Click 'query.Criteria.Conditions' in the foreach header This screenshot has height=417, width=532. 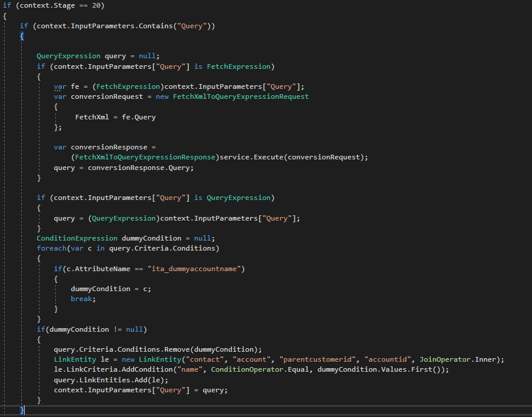click(x=162, y=249)
